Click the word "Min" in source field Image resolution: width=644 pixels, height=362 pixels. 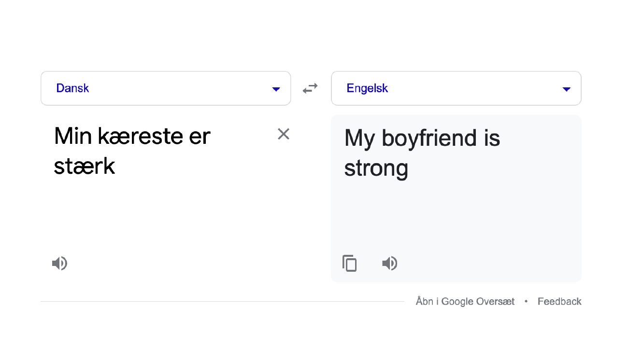(72, 136)
